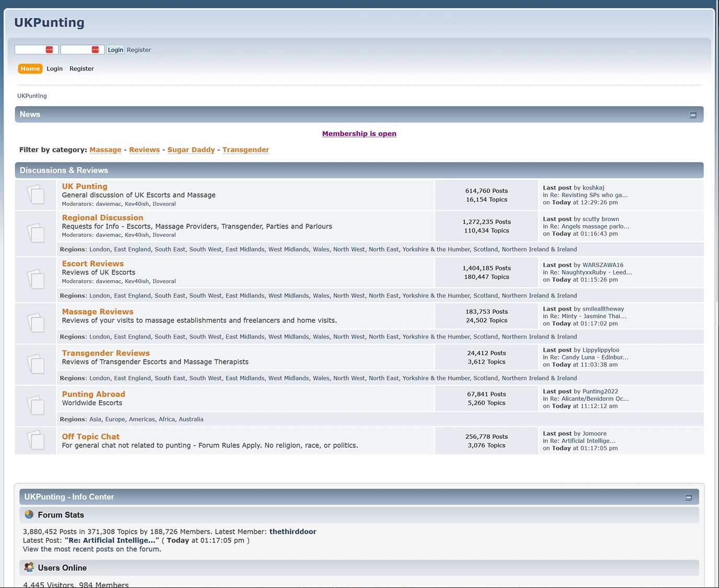The width and height of the screenshot is (719, 588).
Task: Open the Transgender Reviews board title
Action: 106,353
